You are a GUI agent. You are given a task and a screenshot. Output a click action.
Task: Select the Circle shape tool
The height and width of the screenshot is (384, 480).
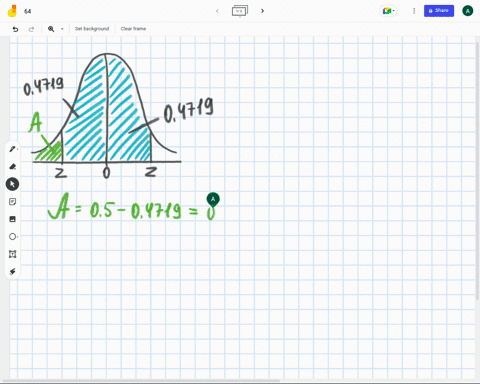coord(13,236)
